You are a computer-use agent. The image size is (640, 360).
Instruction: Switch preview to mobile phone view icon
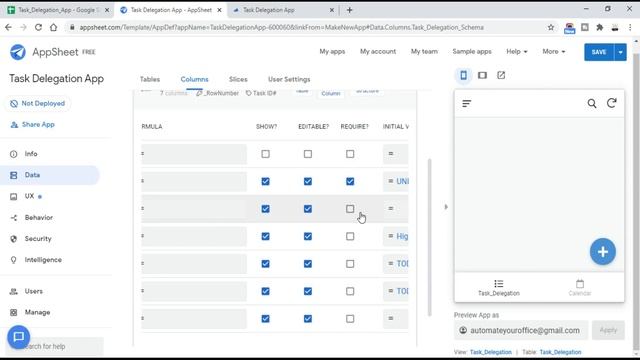point(464,75)
